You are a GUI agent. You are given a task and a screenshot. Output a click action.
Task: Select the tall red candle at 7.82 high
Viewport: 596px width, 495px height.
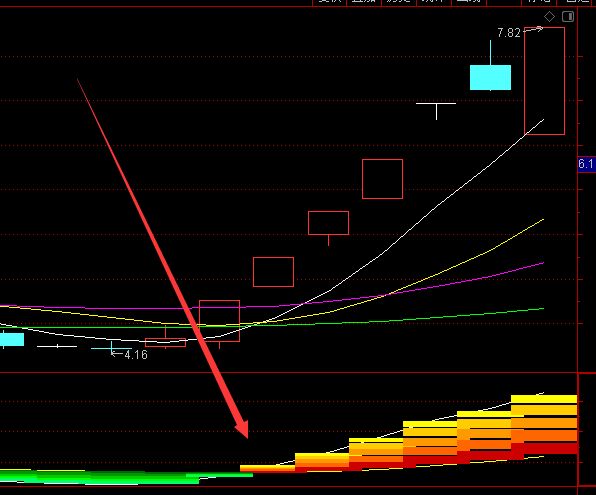point(544,81)
